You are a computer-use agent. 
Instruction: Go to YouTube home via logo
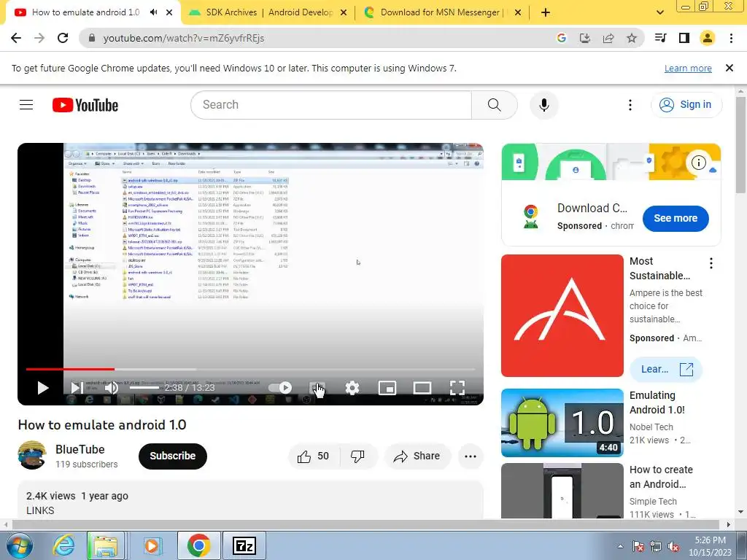85,105
